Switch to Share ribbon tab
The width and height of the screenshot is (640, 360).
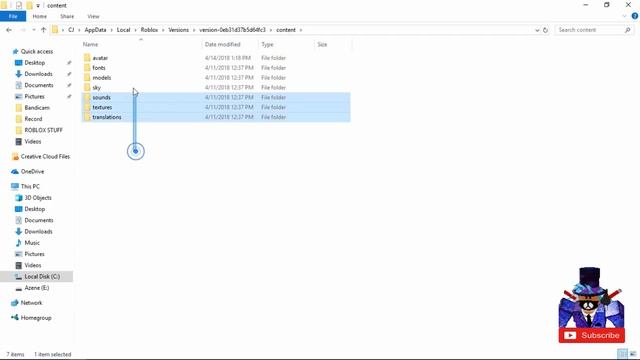(x=67, y=16)
